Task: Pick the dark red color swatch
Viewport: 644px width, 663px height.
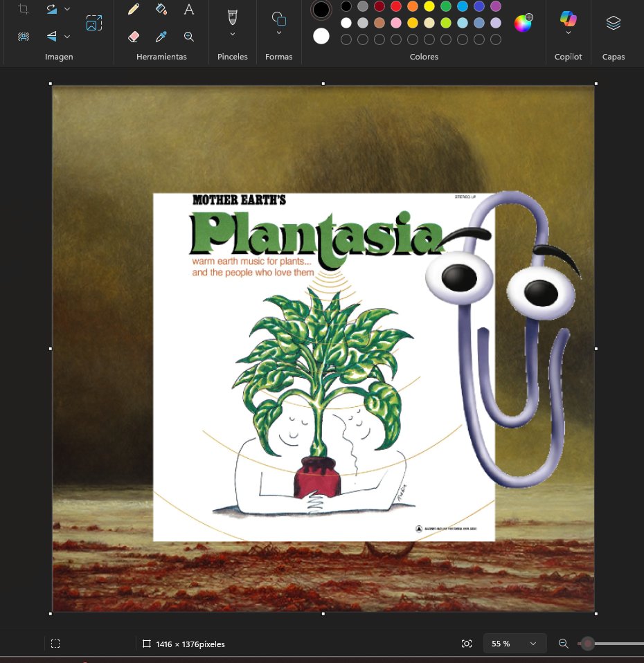Action: (379, 6)
